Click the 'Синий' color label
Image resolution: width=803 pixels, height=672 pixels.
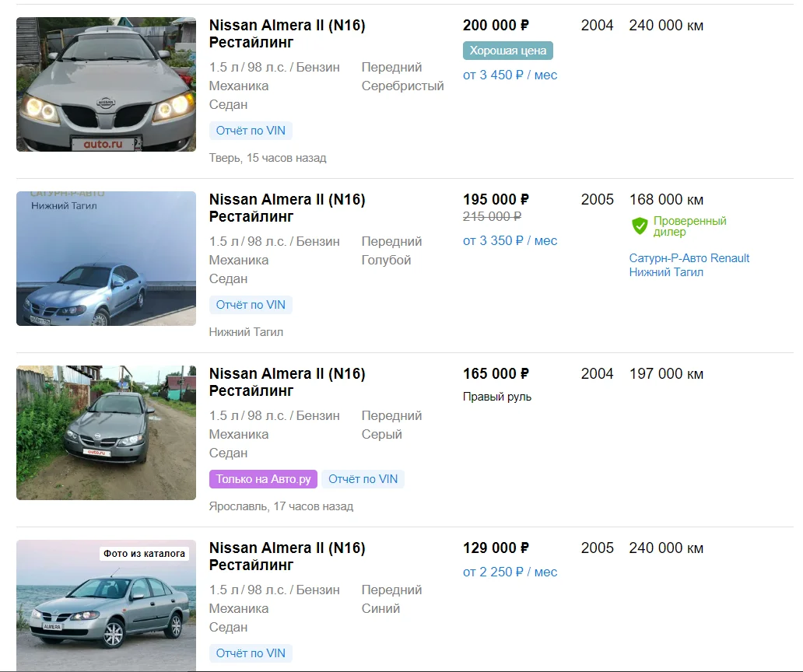coord(380,608)
